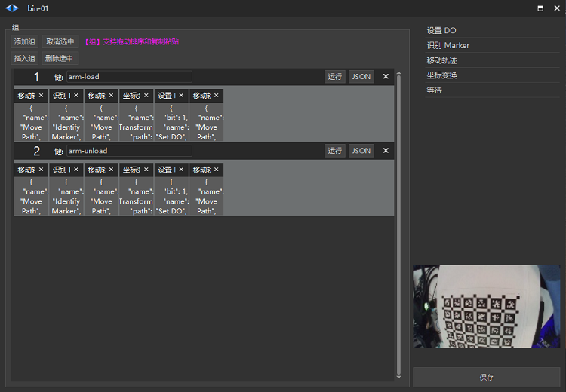566x392 pixels.
Task: Click 添加组 to add a group
Action: point(25,42)
